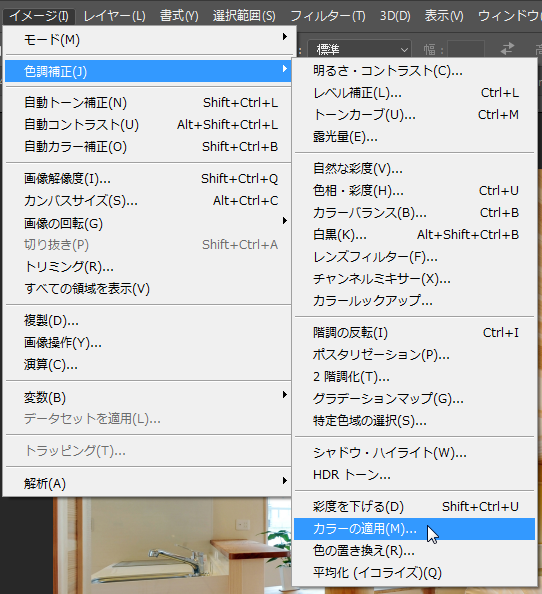Select 明るさ・コントラスト(C)... adjustment

click(x=414, y=71)
